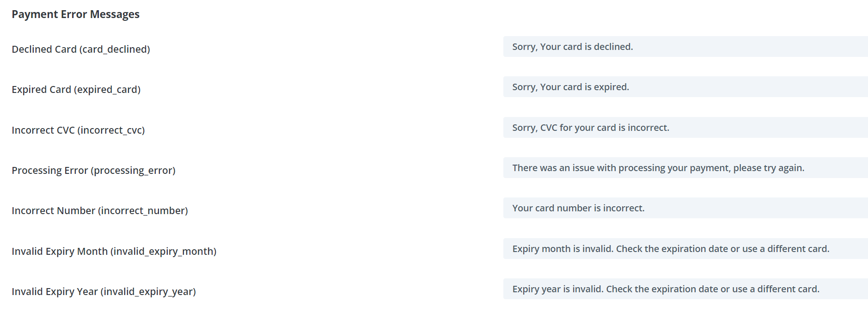Edit the "Sorry, Your card is expired." message
Image resolution: width=868 pixels, height=314 pixels.
[x=684, y=86]
